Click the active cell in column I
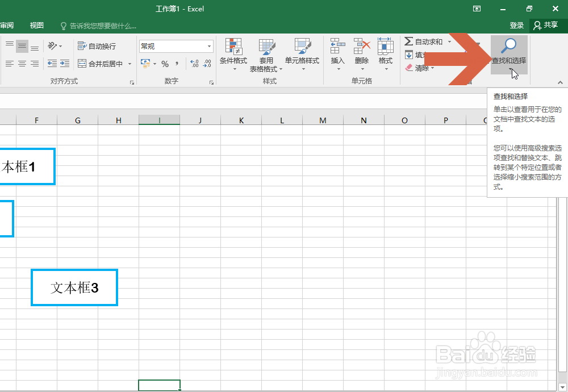Screen dimensions: 568x392 [160, 385]
